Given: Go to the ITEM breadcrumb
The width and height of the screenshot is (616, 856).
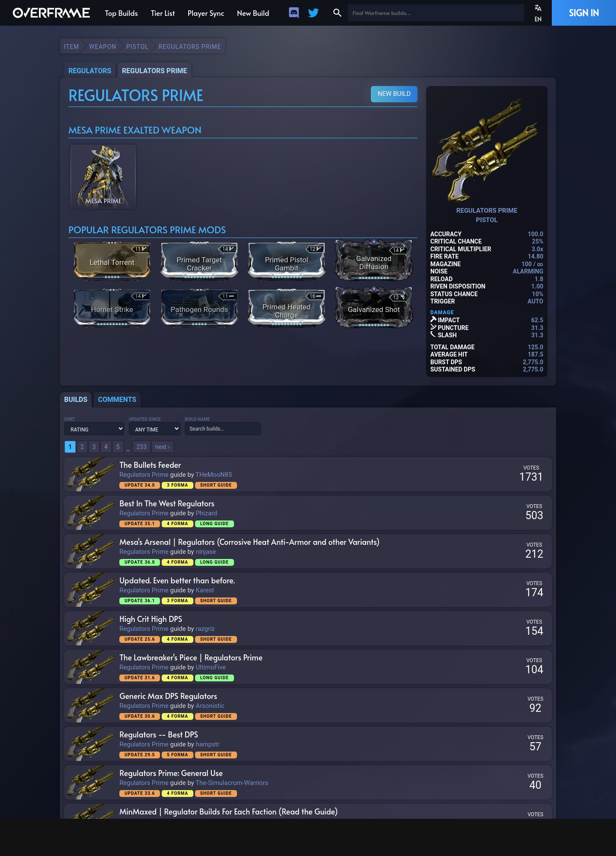Looking at the screenshot, I should (x=71, y=47).
